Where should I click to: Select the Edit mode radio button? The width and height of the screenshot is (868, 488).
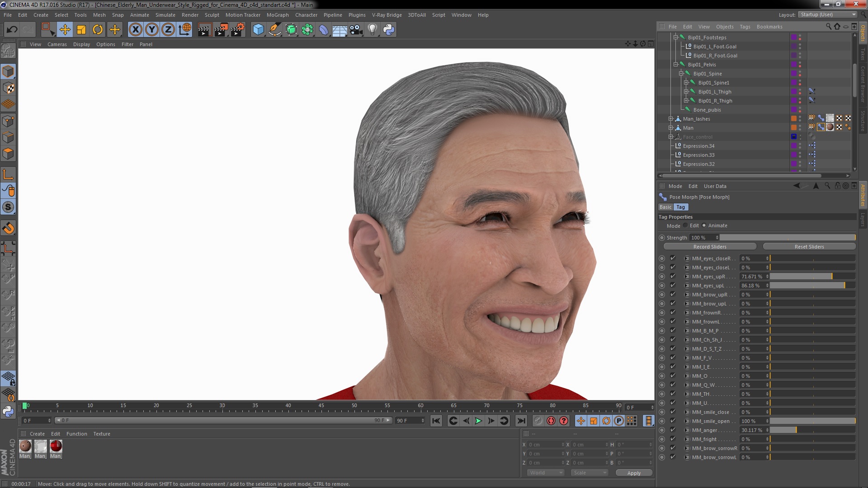point(685,225)
